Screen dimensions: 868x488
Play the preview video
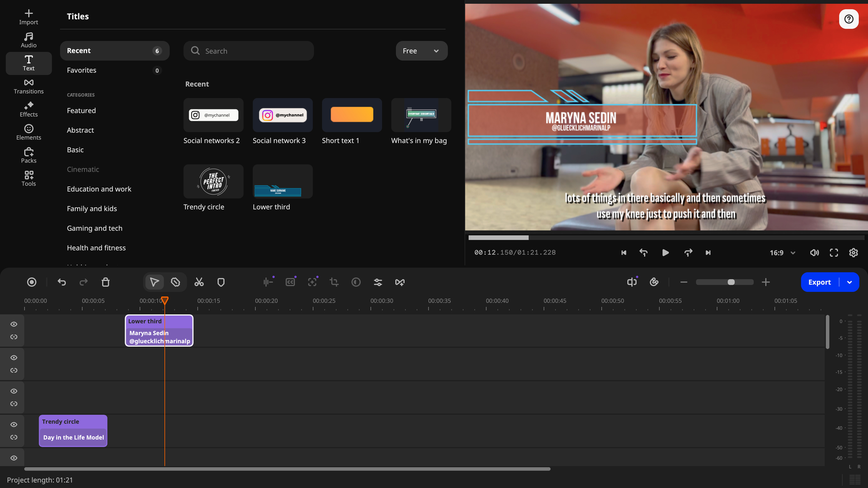[x=665, y=253]
